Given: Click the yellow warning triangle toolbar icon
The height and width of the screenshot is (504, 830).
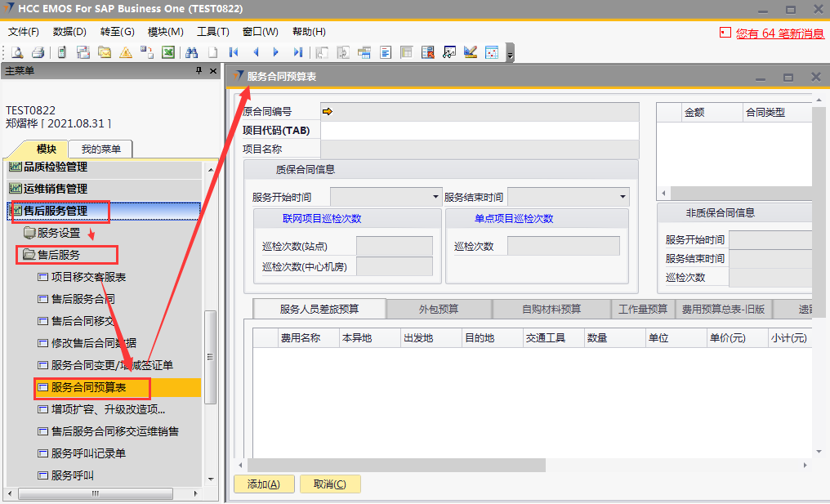Looking at the screenshot, I should 125,52.
